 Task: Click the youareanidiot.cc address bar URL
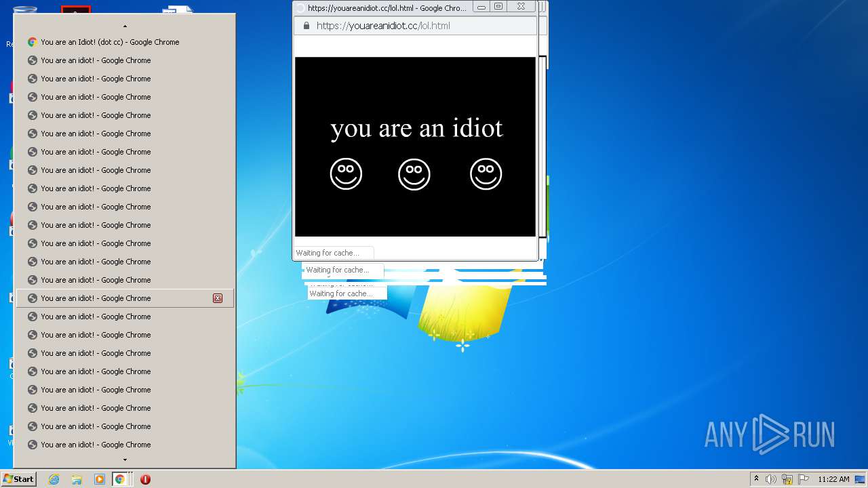coord(383,26)
